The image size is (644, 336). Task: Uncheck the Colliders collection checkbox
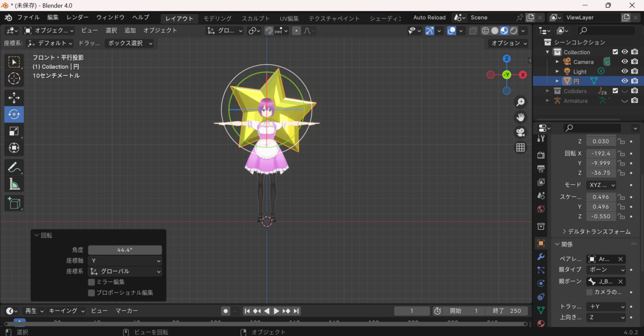pos(616,91)
